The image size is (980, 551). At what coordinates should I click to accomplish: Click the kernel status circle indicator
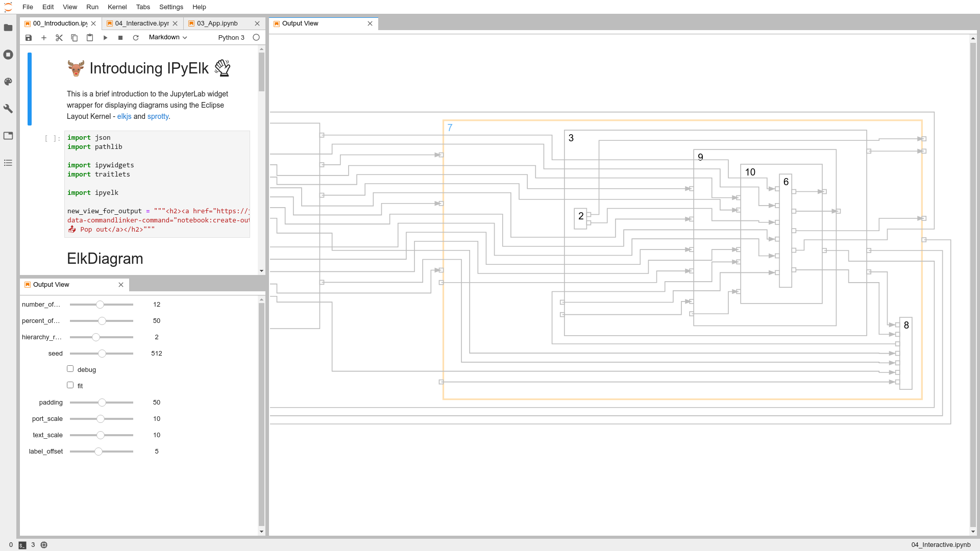[256, 37]
